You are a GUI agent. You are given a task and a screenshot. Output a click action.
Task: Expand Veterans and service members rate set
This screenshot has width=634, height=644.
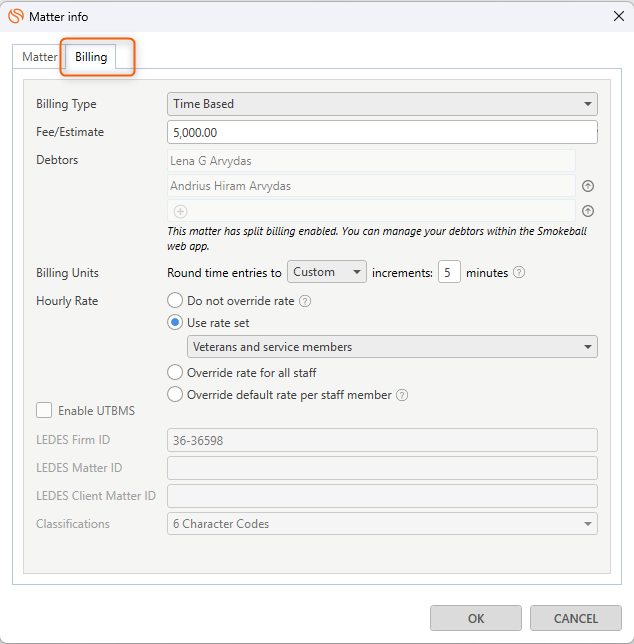[x=392, y=347]
